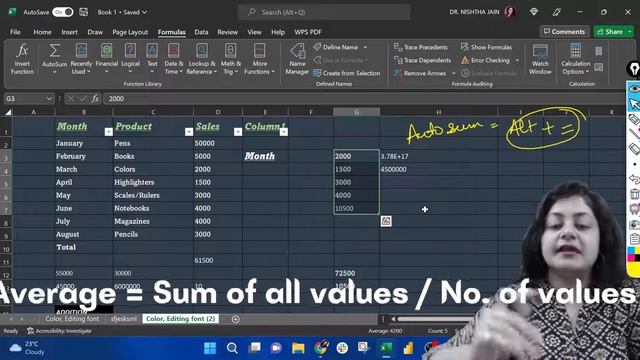Click Error Checking
640x360 pixels.
click(485, 60)
